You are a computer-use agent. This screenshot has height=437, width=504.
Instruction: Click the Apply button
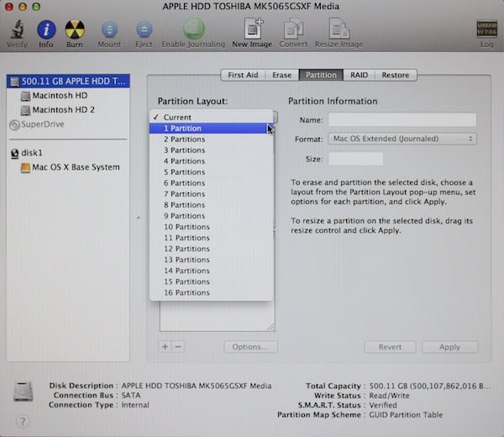[449, 347]
